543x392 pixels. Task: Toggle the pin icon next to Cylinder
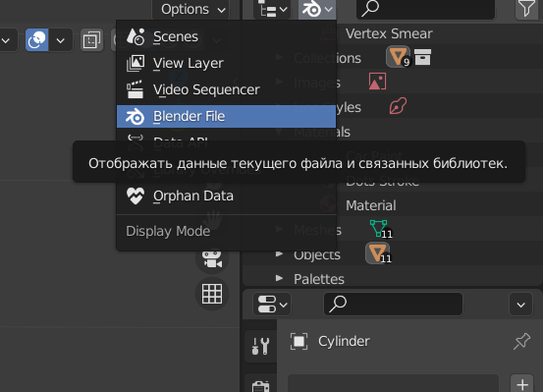pyautogui.click(x=521, y=341)
